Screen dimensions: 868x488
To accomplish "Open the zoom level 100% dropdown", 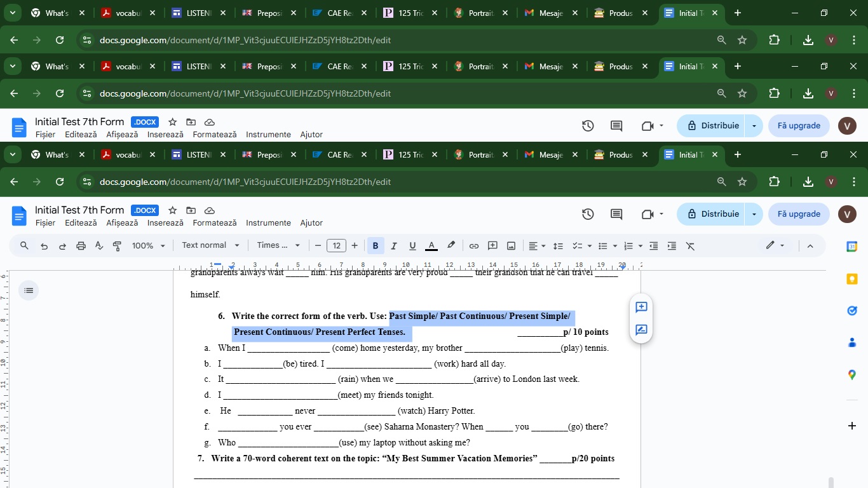I will coord(148,246).
